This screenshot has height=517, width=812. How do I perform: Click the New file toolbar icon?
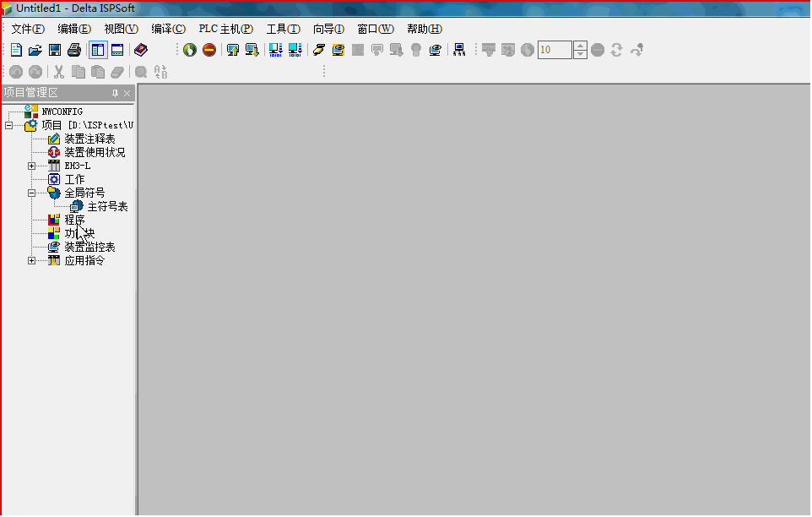(x=16, y=50)
